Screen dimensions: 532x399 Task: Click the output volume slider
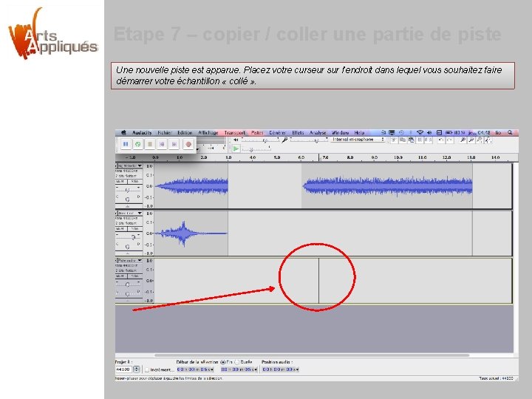260,140
